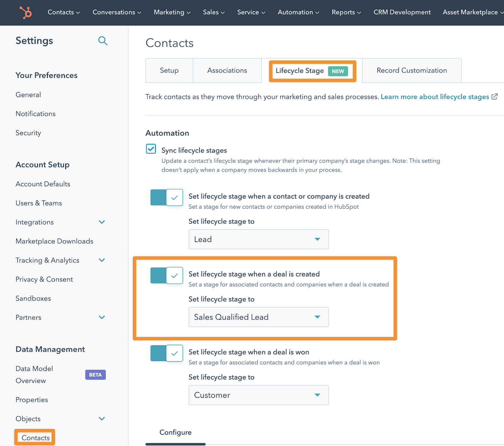Switch to the Associations tab
This screenshot has width=504, height=446.
point(227,70)
